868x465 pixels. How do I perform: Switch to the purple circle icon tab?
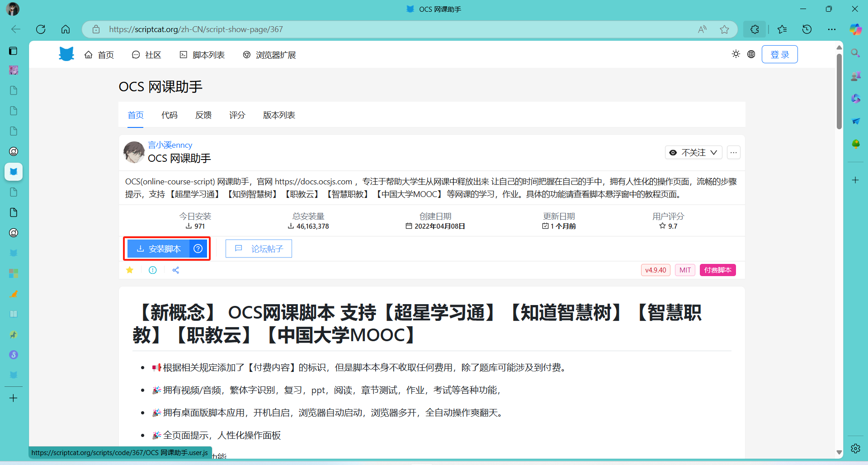click(x=14, y=355)
